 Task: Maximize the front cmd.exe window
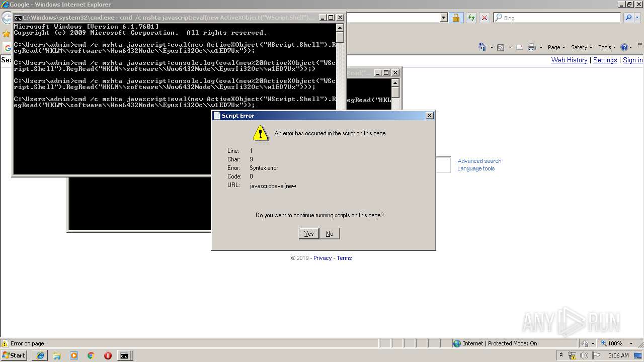(x=331, y=18)
